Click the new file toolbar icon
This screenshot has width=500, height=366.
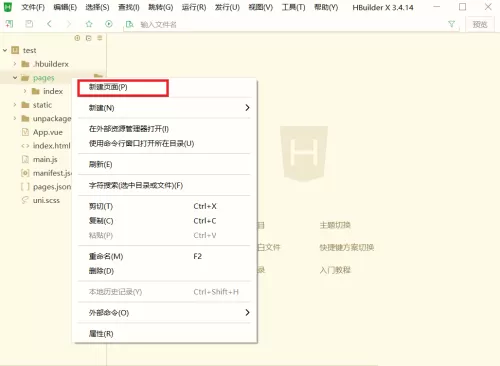(9, 24)
